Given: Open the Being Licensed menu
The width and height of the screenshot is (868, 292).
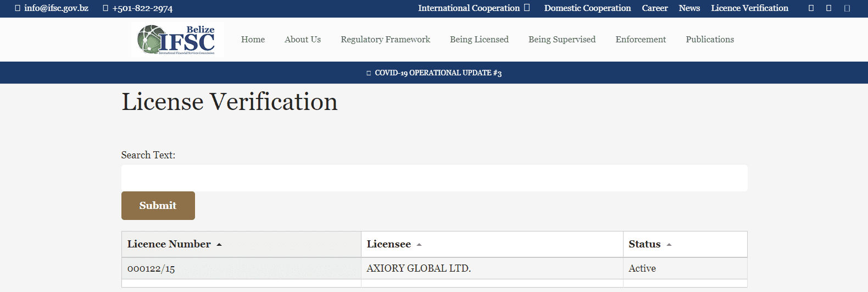Looking at the screenshot, I should (x=479, y=40).
